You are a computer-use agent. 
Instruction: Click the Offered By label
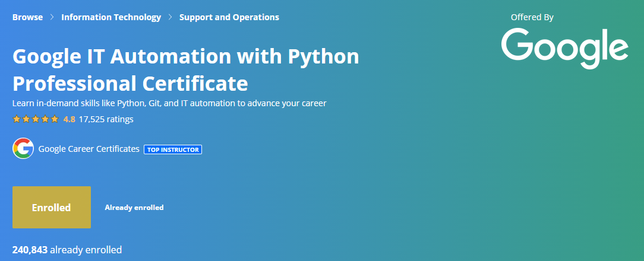click(x=532, y=17)
